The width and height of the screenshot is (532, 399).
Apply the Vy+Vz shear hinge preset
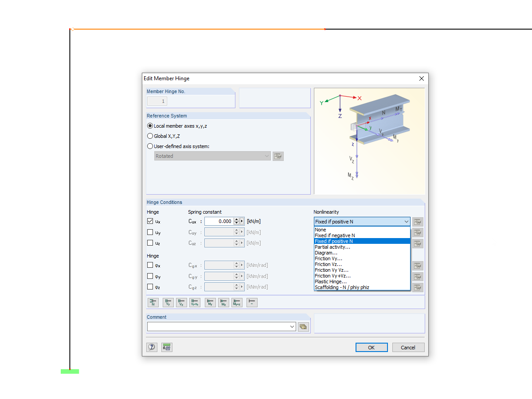pos(194,302)
